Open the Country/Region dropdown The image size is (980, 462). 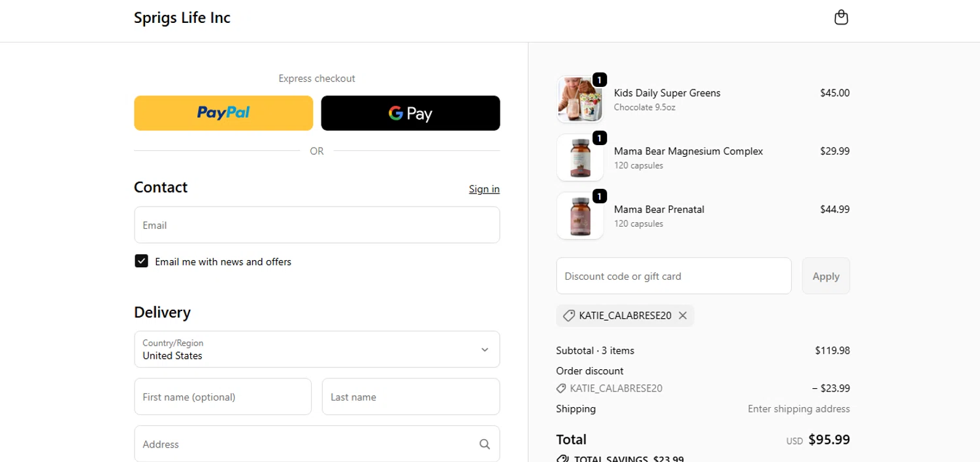(x=317, y=349)
